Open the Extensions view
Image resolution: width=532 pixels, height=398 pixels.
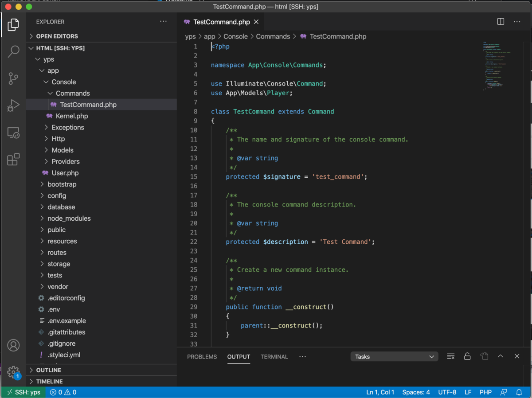pyautogui.click(x=13, y=159)
